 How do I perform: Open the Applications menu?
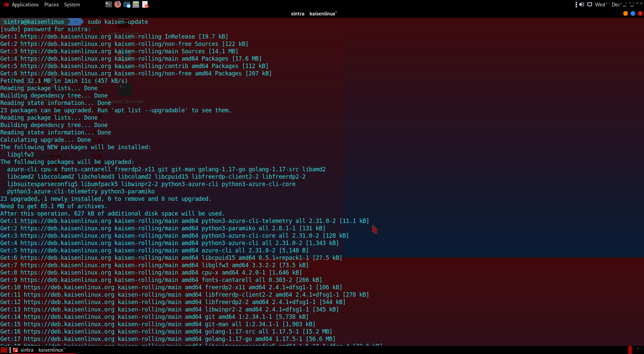click(25, 5)
